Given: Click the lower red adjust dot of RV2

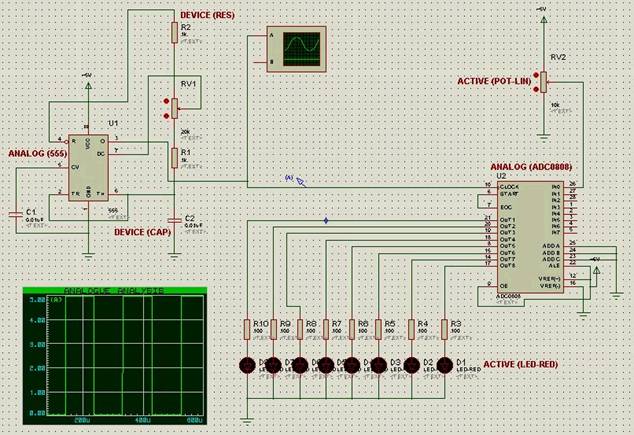Looking at the screenshot, I should (x=536, y=89).
